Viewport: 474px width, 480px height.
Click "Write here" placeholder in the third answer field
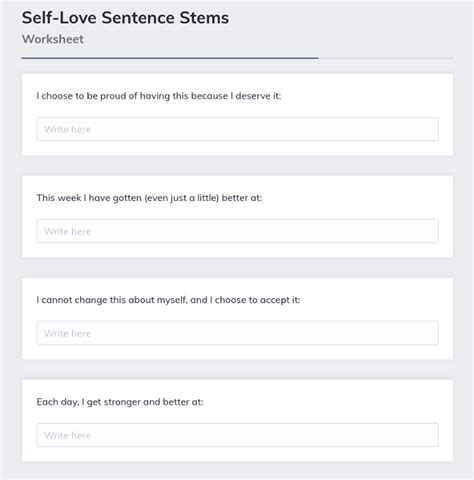pos(67,333)
